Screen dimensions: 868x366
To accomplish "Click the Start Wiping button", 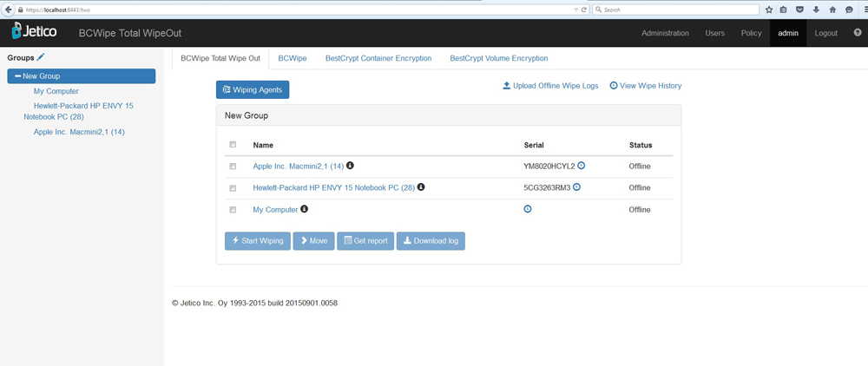I will pos(258,241).
